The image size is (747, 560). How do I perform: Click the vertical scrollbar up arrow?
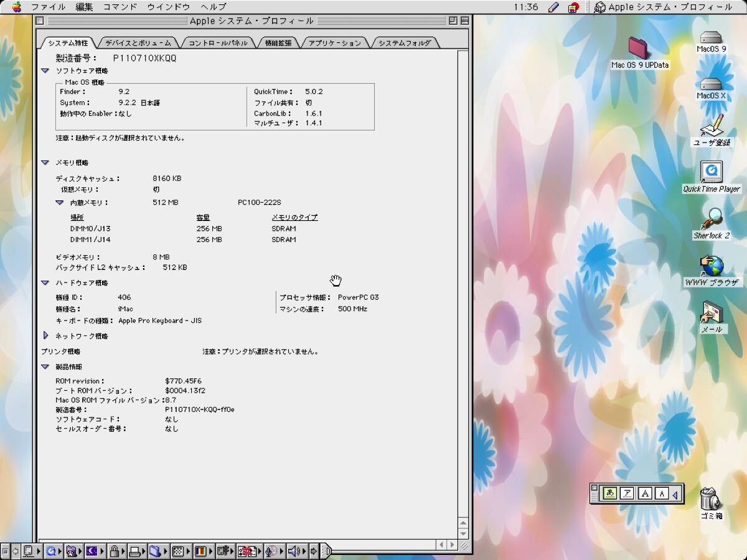point(463,523)
